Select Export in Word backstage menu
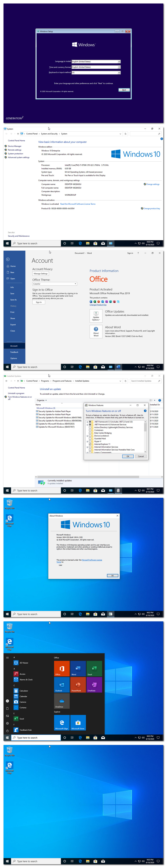The image size is (167, 868). 13,324
